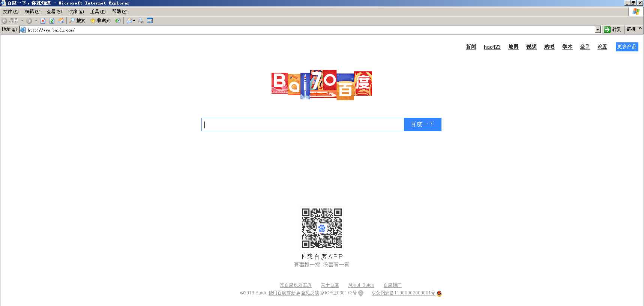Click the 京ICP证030173号 text
The image size is (644, 306).
click(x=338, y=293)
